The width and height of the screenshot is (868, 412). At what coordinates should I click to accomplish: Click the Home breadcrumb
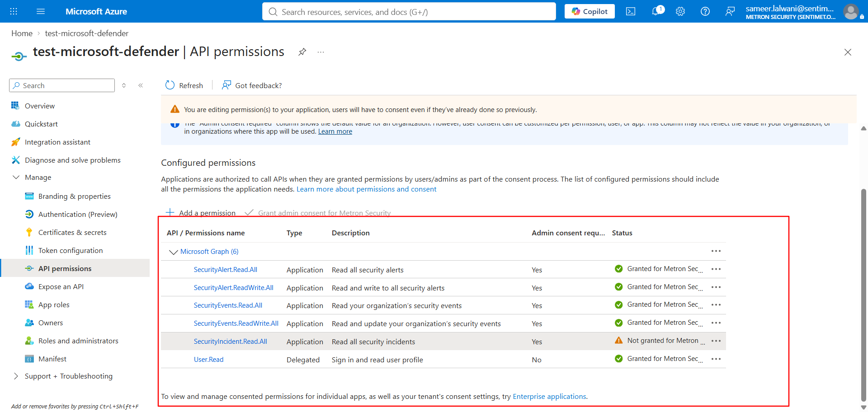22,33
